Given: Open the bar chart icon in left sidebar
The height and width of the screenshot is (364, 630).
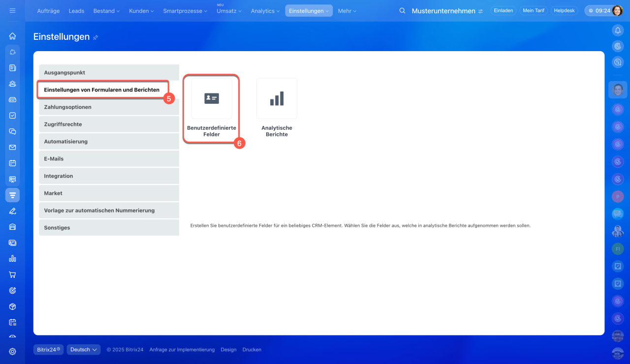Looking at the screenshot, I should (x=12, y=259).
